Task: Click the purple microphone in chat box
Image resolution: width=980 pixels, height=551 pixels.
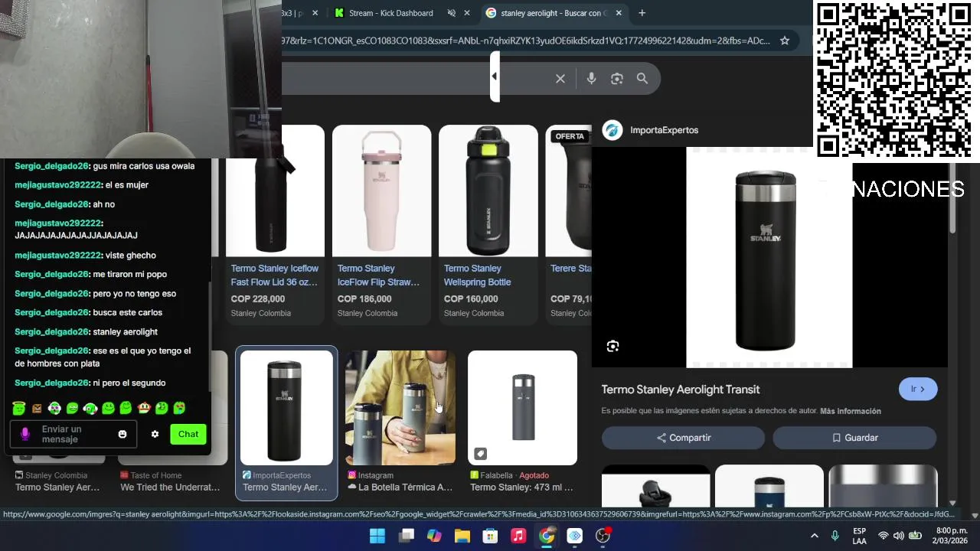Action: [x=24, y=435]
